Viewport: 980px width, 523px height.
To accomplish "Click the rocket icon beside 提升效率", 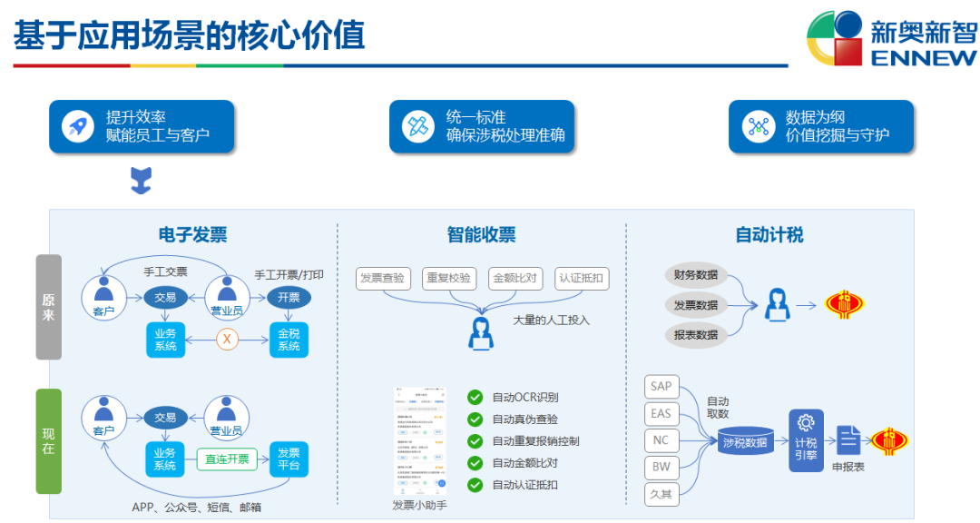I will tap(78, 126).
